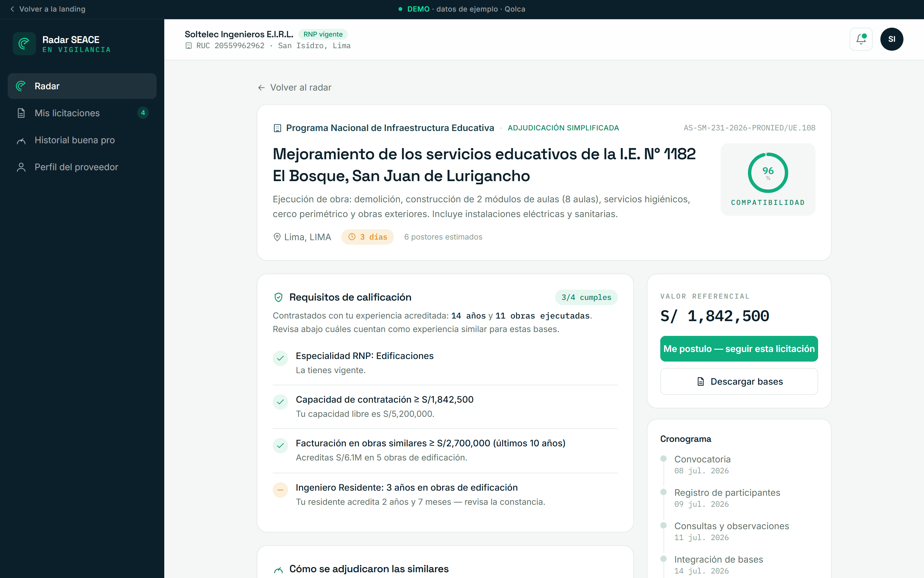Click the 96% compatibilidad progress ring
This screenshot has width=924, height=578.
pos(768,173)
